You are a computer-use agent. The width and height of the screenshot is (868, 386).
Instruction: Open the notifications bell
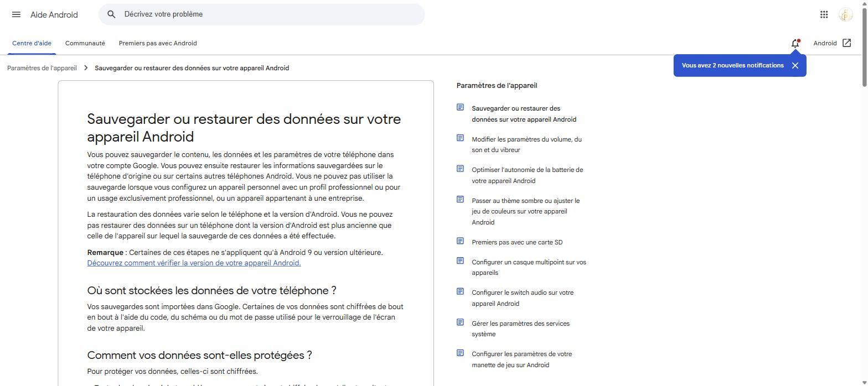coord(795,43)
